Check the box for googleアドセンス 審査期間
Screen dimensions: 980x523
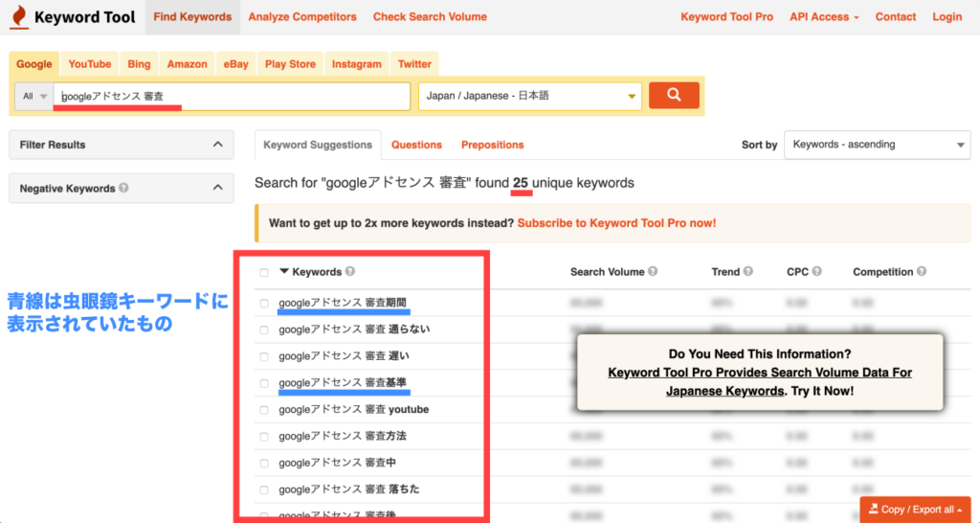pos(264,304)
